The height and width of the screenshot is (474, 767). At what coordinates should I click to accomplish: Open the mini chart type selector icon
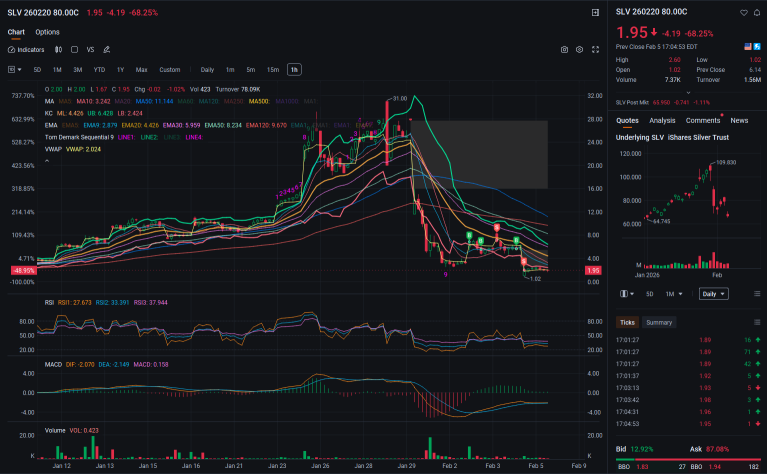click(x=627, y=294)
